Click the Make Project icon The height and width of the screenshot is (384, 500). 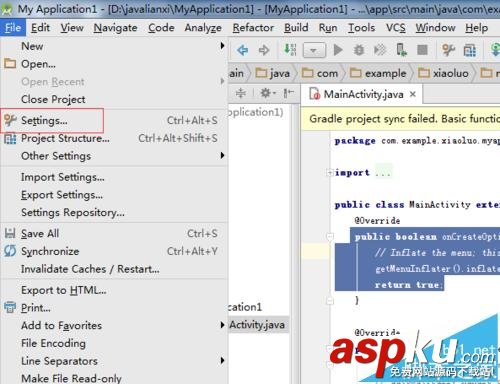[x=290, y=50]
